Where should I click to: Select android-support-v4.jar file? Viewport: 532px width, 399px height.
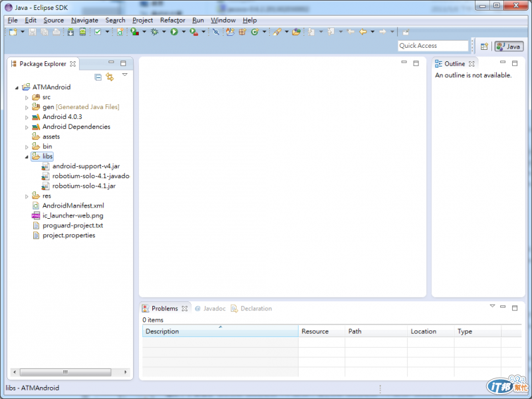tap(80, 166)
